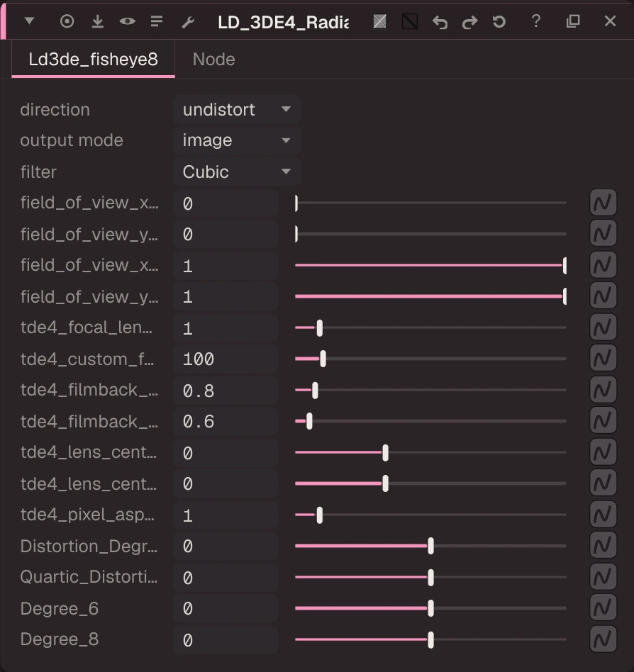This screenshot has width=634, height=672.
Task: Float the properties panel in a separate window
Action: click(x=573, y=21)
